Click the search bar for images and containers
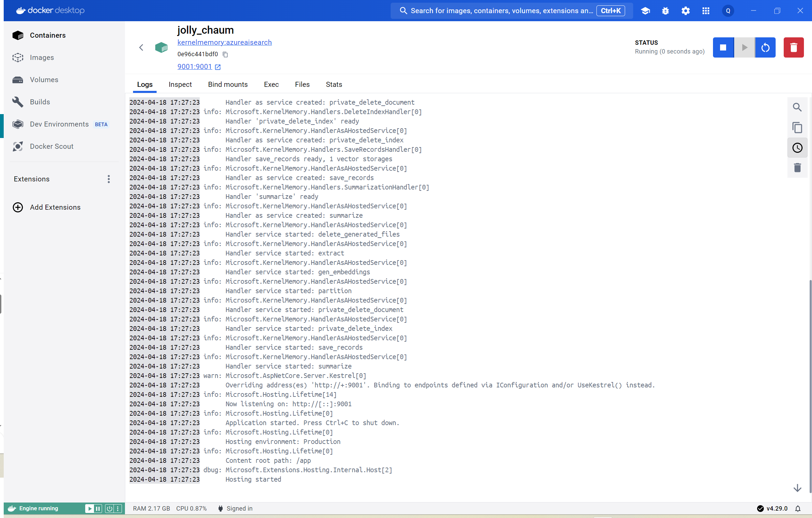Screen dimensions: 812x518 point(512,11)
